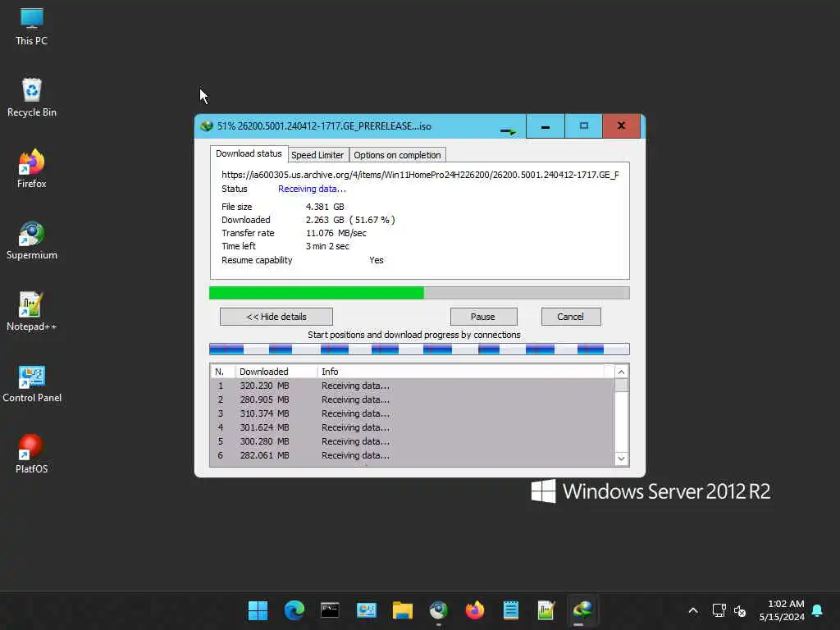
Task: Open File Explorer from taskbar
Action: coord(402,610)
